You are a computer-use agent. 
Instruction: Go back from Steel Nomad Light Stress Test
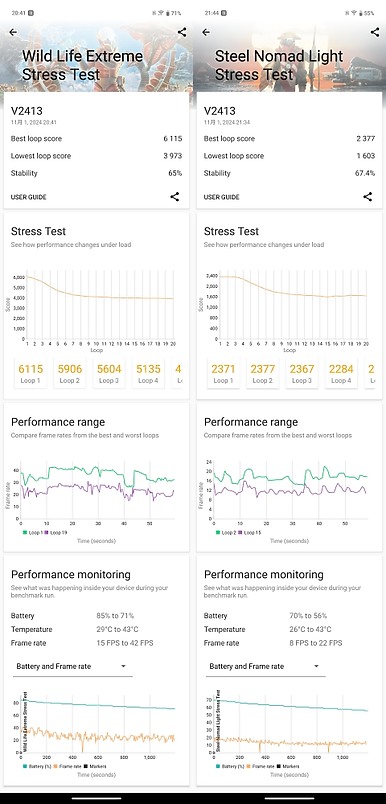206,32
